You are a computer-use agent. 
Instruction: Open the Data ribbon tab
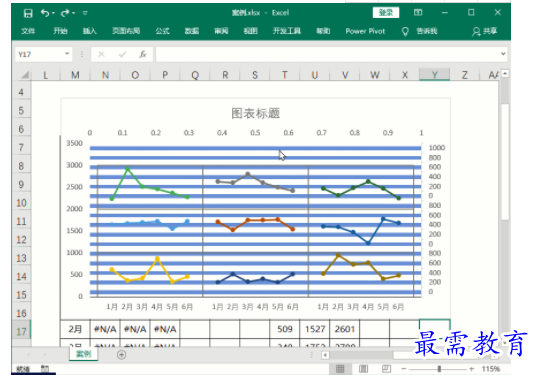coord(192,31)
